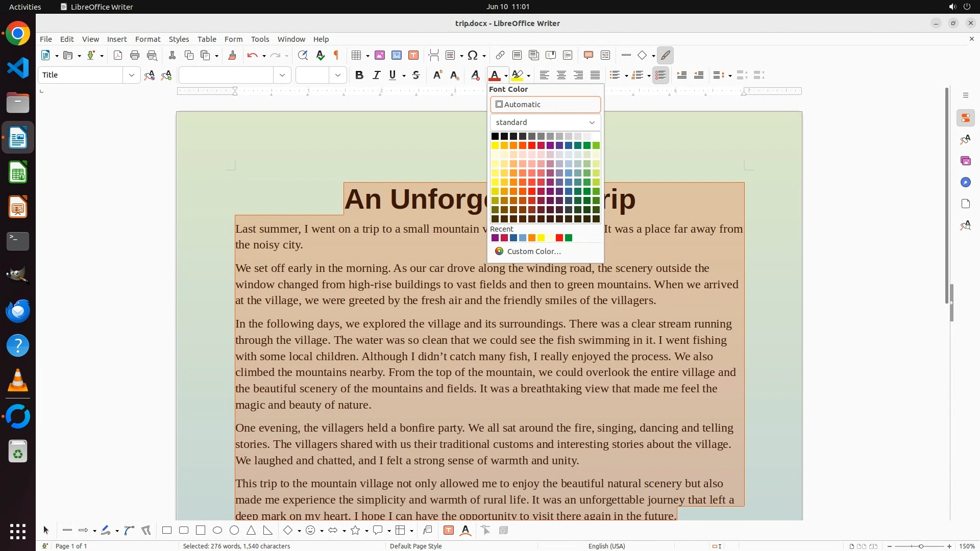Expand the font size dropdown arrow
980x551 pixels.
click(337, 76)
